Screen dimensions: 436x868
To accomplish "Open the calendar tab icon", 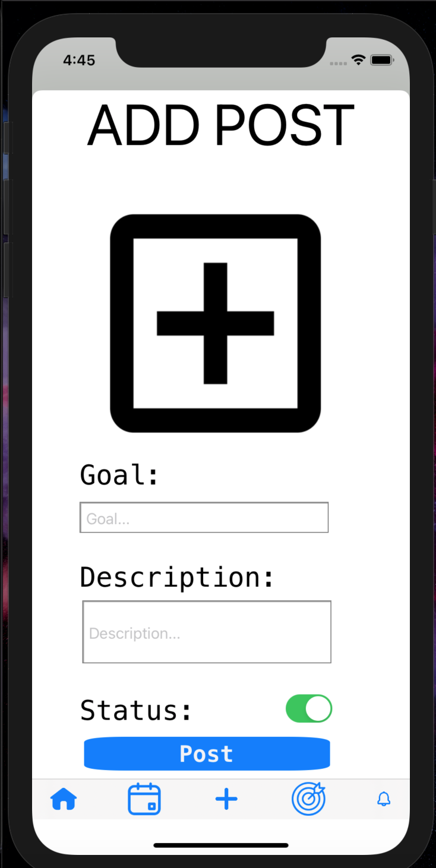I will (x=144, y=799).
